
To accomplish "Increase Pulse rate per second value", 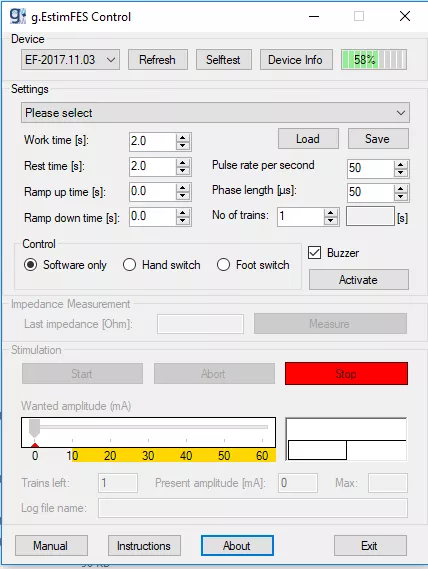I will (x=400, y=165).
